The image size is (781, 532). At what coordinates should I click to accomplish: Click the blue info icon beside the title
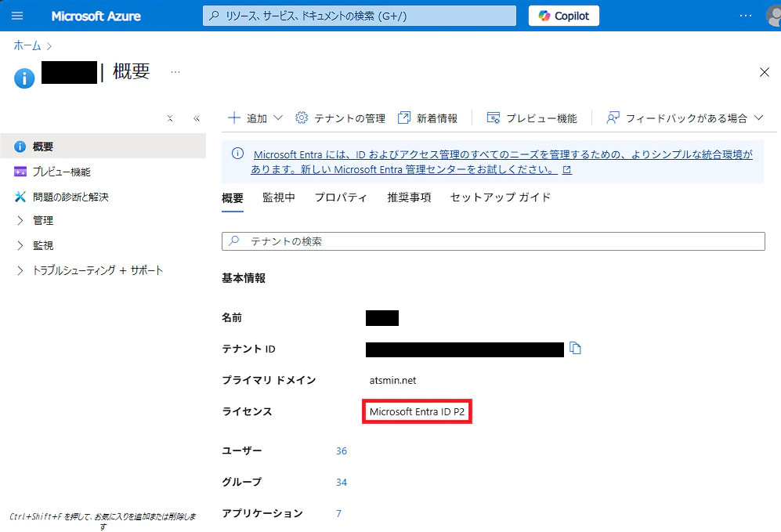click(24, 78)
